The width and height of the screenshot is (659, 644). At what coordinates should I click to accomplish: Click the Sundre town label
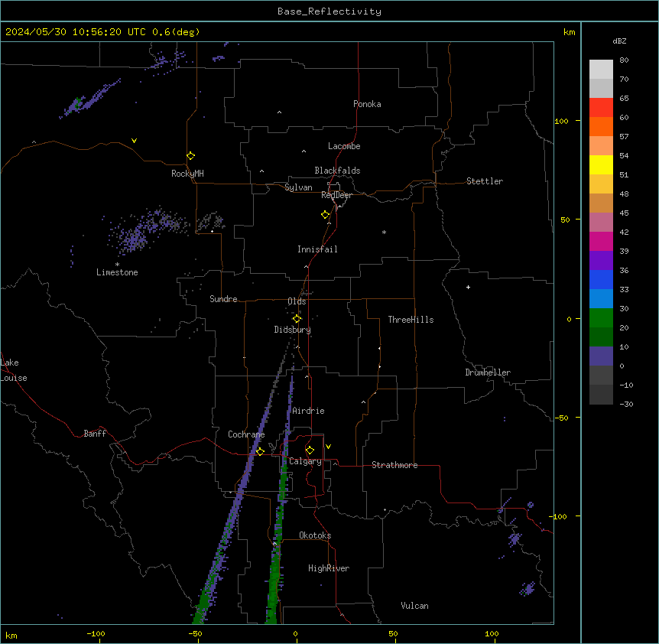tap(223, 299)
